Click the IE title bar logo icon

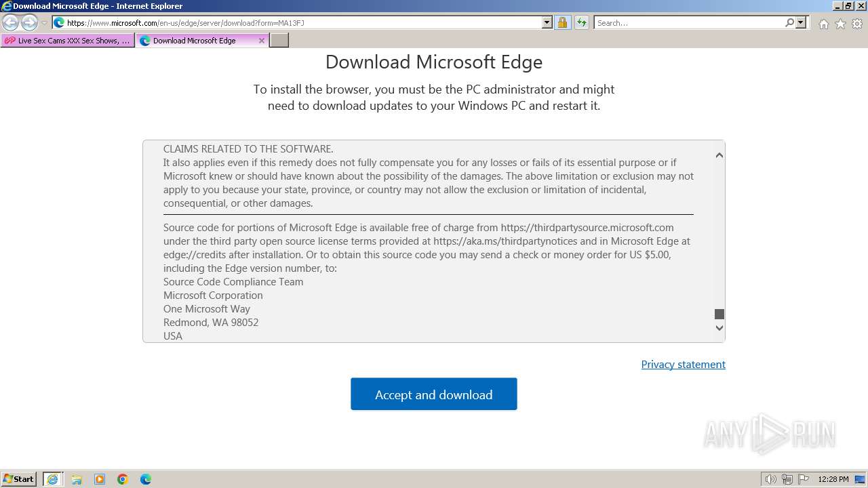tap(7, 6)
